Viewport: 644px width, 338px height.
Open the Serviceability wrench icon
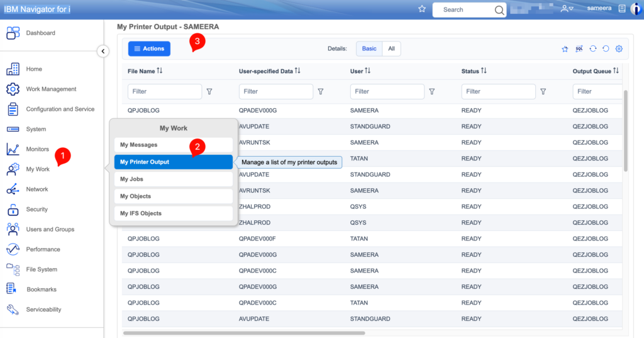tap(13, 309)
